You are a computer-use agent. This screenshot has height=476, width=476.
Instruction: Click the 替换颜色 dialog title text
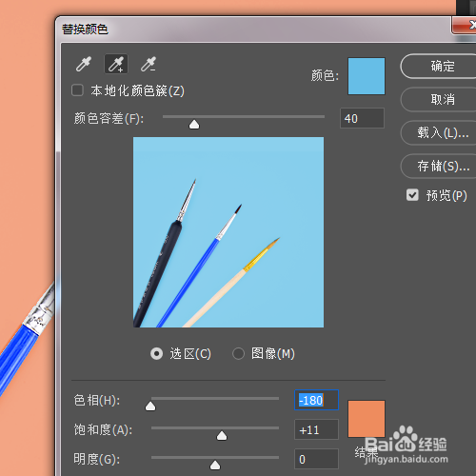(85, 30)
